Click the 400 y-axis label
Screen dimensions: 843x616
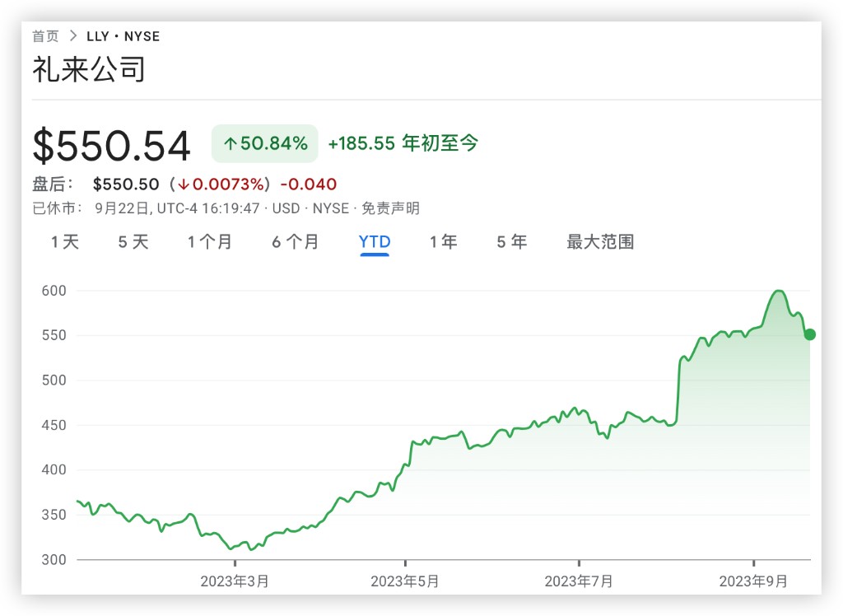(54, 469)
